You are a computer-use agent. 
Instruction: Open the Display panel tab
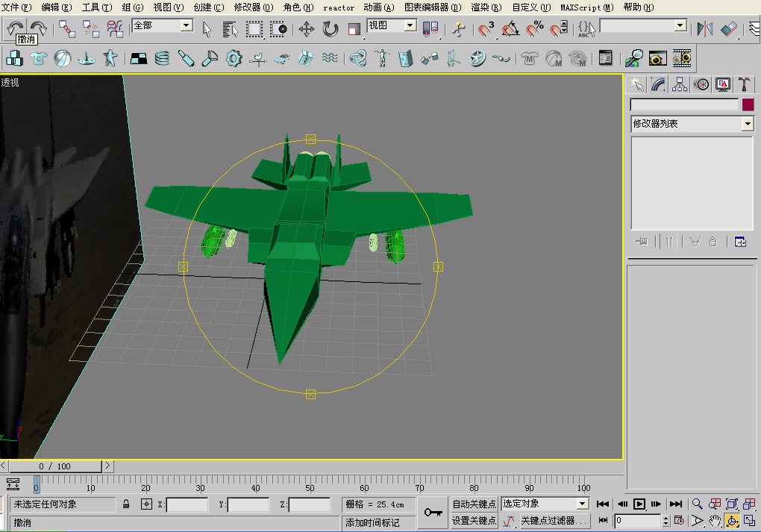(x=723, y=85)
